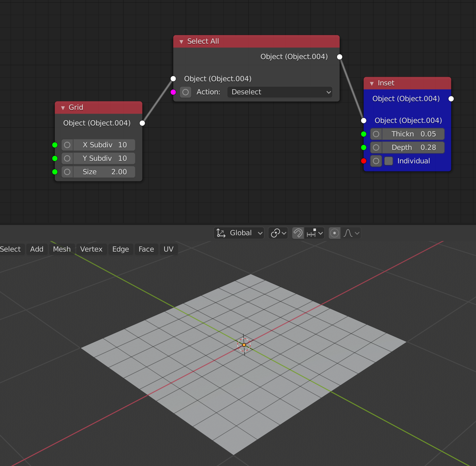Image resolution: width=476 pixels, height=466 pixels.
Task: Toggle the circle button beside Individual
Action: (376, 161)
